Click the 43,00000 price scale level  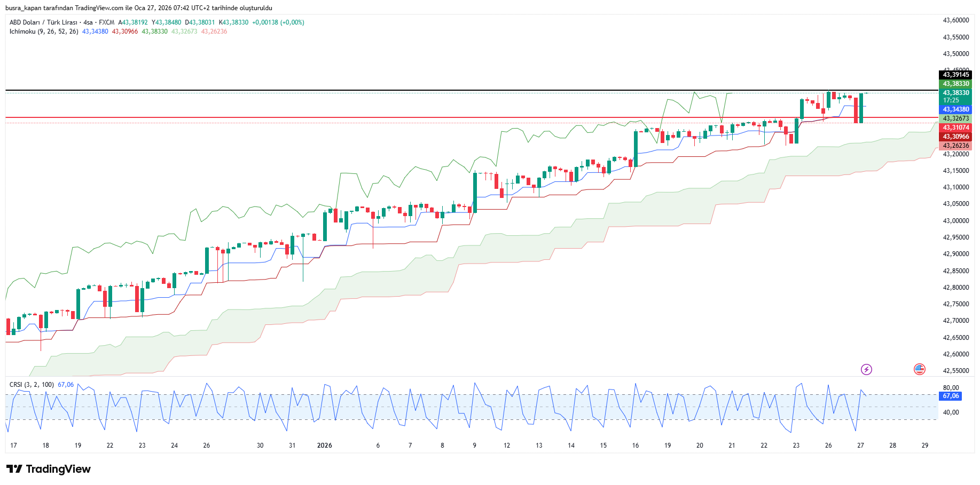point(955,221)
